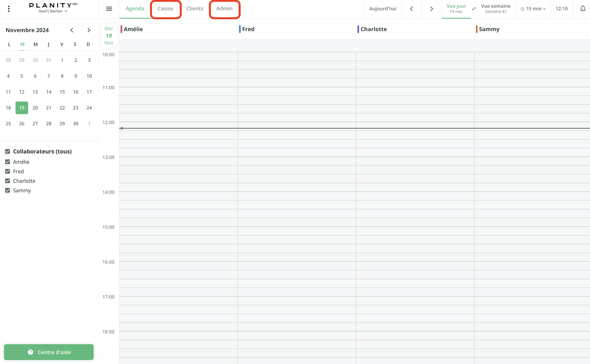
Task: Go to previous day in agenda
Action: click(x=411, y=9)
